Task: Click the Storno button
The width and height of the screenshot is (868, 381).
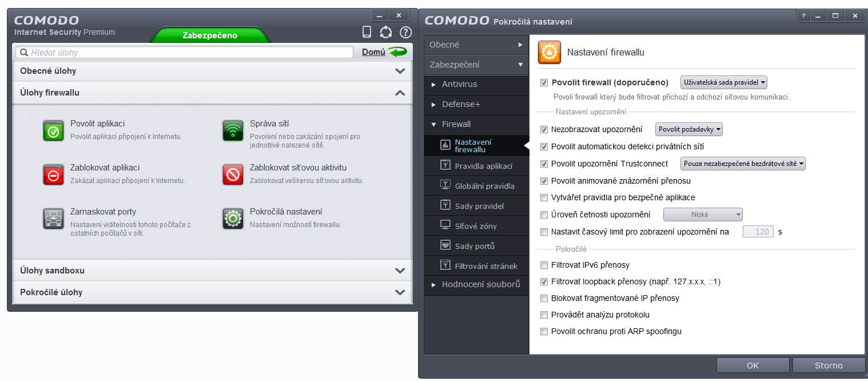Action: (x=828, y=366)
